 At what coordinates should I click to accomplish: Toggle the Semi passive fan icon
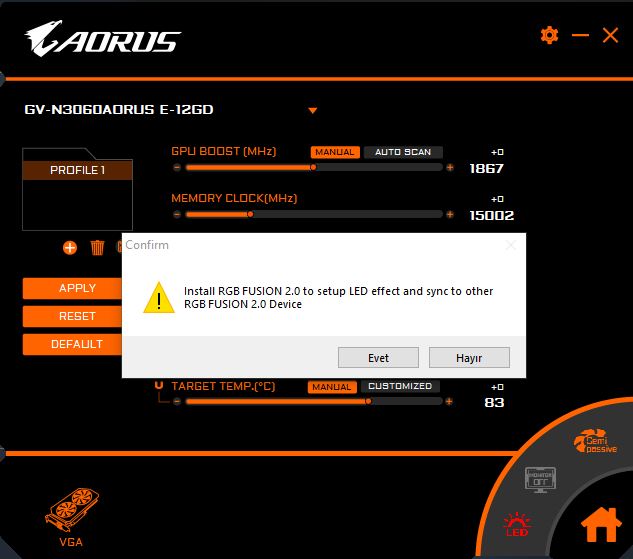coord(595,442)
